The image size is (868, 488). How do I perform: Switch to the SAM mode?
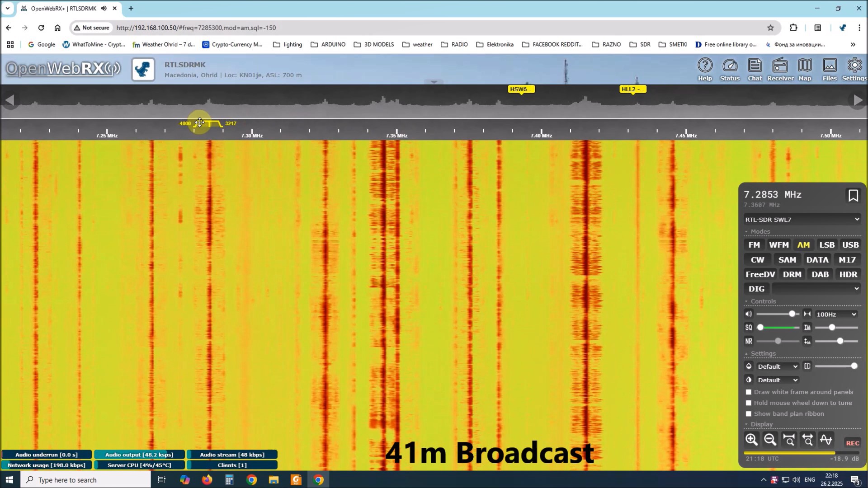[787, 260]
